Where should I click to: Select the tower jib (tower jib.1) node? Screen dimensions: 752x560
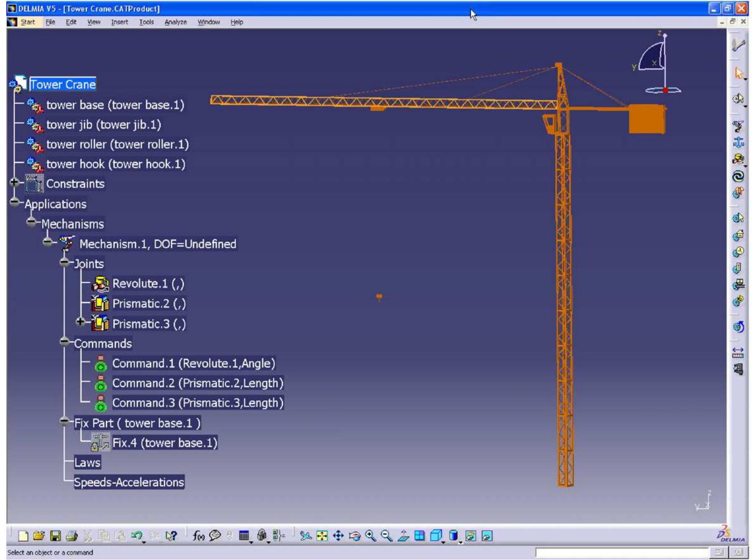pos(103,124)
